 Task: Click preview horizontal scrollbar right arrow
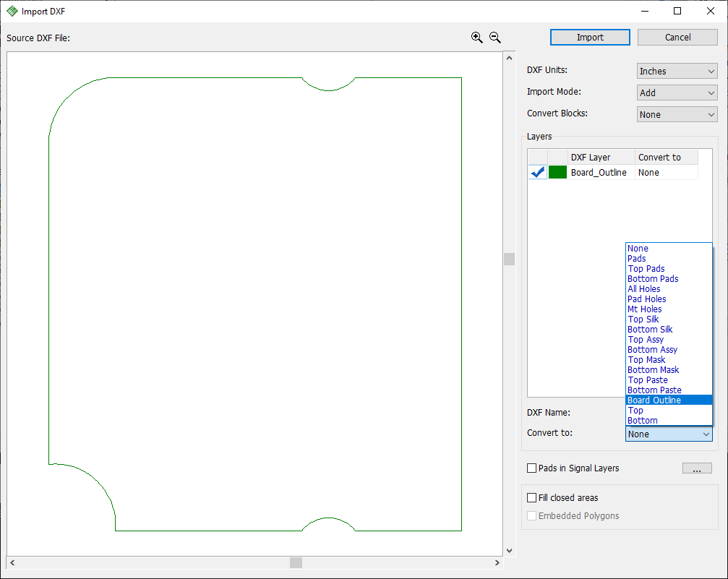pyautogui.click(x=497, y=563)
